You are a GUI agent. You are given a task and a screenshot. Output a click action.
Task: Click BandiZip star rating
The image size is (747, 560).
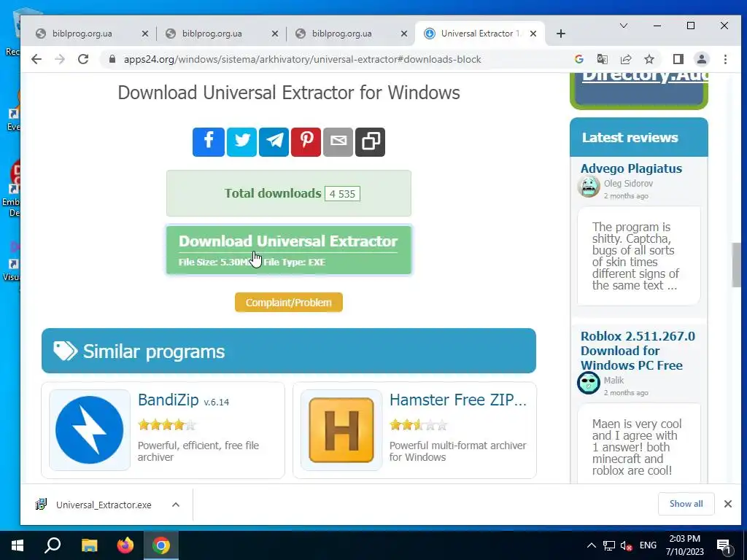point(167,424)
